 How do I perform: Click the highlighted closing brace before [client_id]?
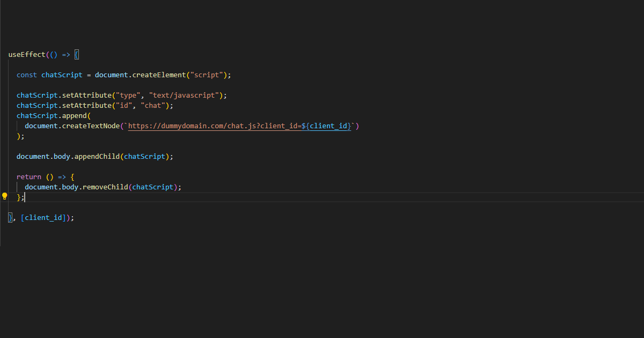point(10,217)
